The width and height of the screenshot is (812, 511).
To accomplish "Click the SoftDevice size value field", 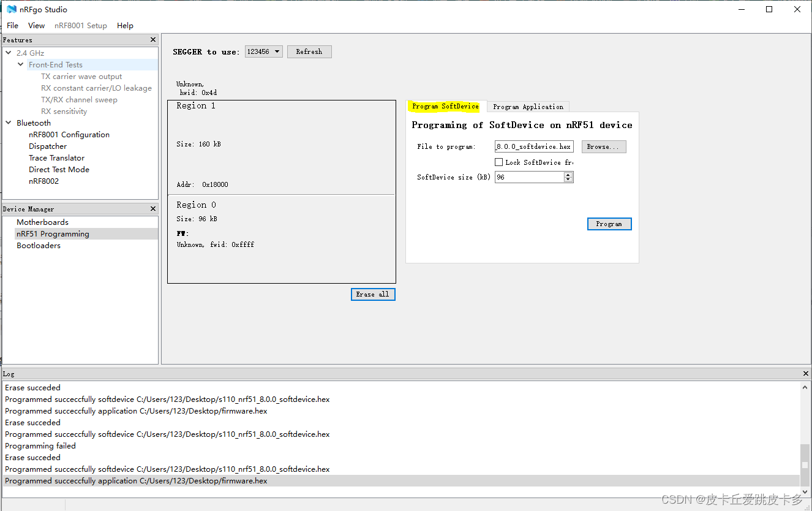I will click(x=530, y=177).
